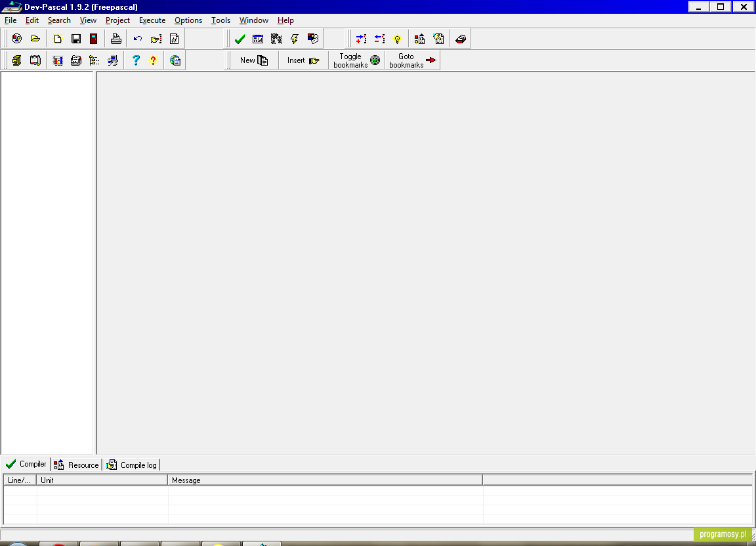Open the Tools menu
Viewport: 756px width, 546px height.
[220, 20]
